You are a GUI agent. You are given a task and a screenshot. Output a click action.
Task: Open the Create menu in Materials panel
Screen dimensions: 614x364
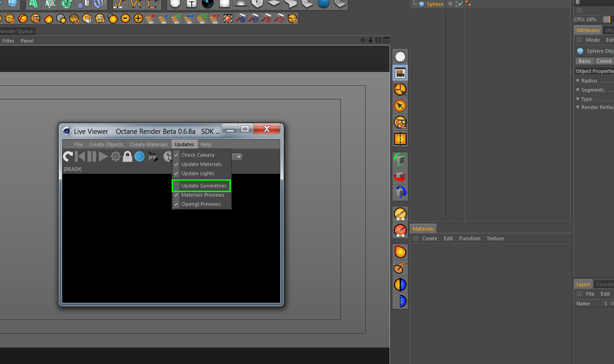pos(430,238)
